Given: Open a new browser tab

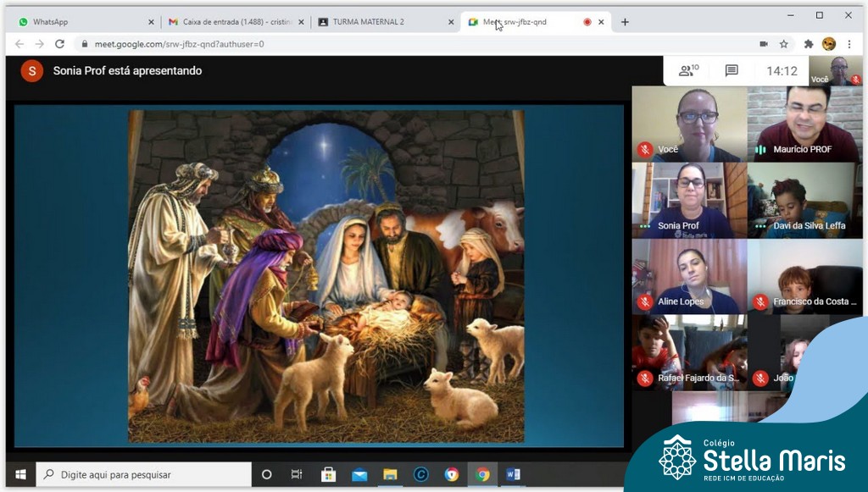Looking at the screenshot, I should tap(625, 22).
